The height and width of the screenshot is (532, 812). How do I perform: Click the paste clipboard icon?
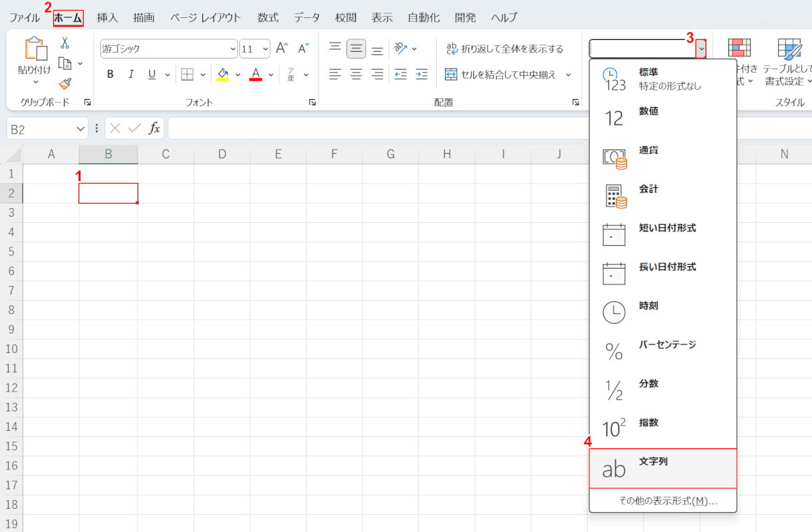point(34,50)
